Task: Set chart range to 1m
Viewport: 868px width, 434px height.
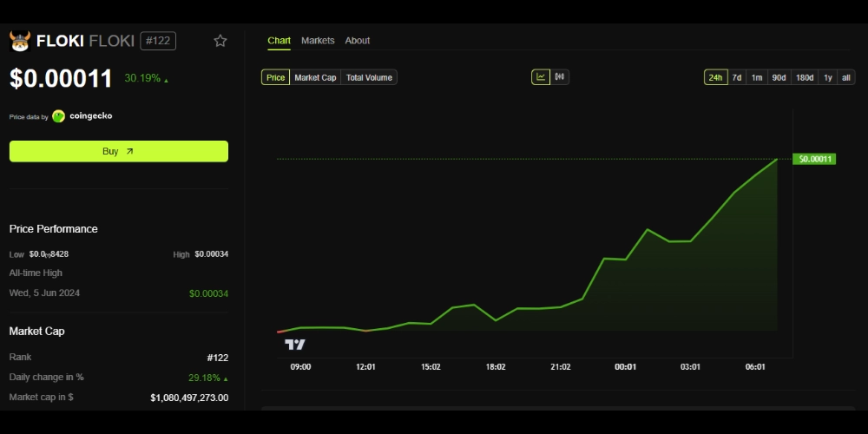Action: (757, 78)
